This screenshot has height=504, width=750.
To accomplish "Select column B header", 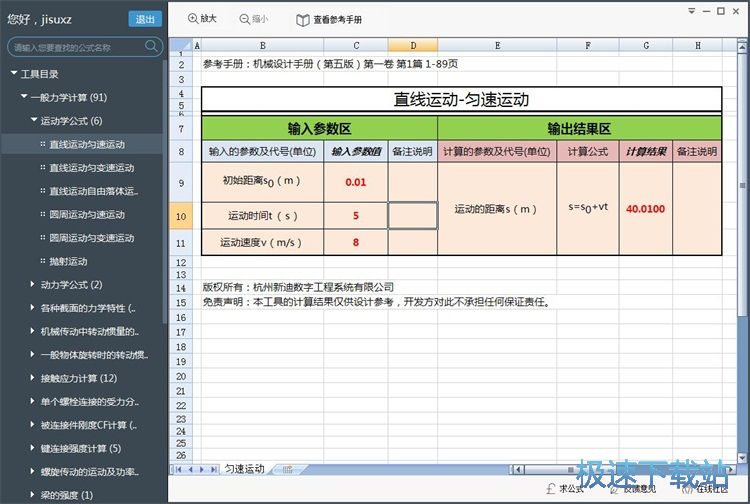I will point(263,45).
